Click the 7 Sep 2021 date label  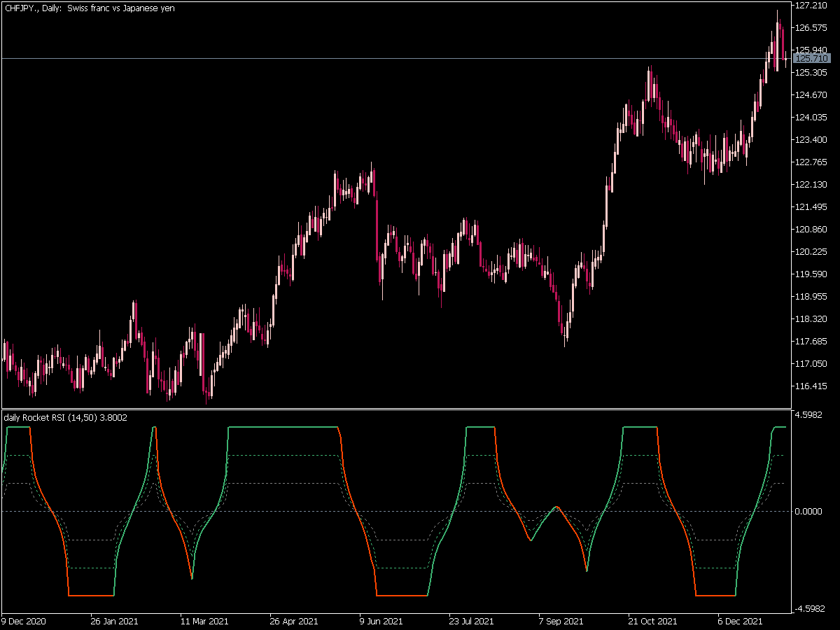click(561, 622)
